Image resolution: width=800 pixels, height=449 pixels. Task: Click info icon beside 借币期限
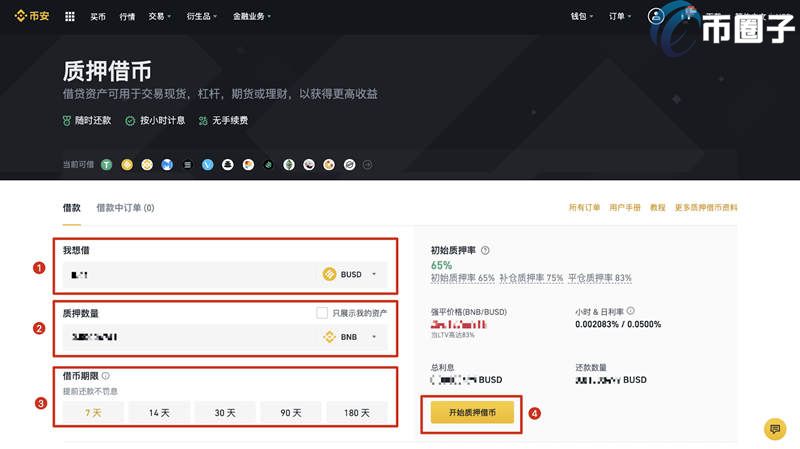(106, 376)
